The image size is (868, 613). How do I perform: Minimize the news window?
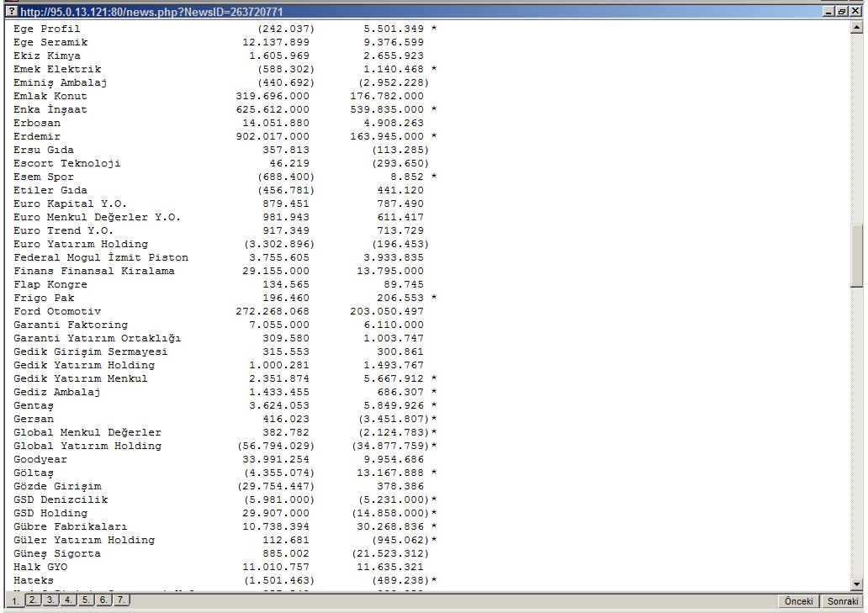tap(828, 11)
